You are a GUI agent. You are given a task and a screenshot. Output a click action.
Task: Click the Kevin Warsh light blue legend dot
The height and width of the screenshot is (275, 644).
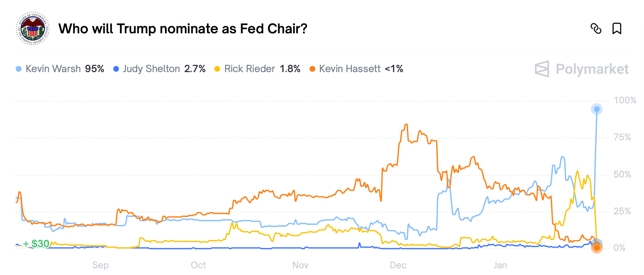pos(19,69)
